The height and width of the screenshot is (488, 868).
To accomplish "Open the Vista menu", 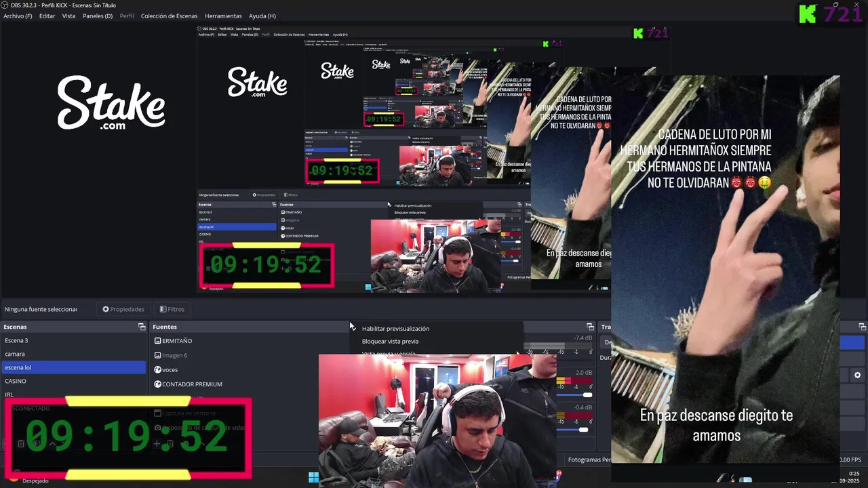I will tap(68, 16).
